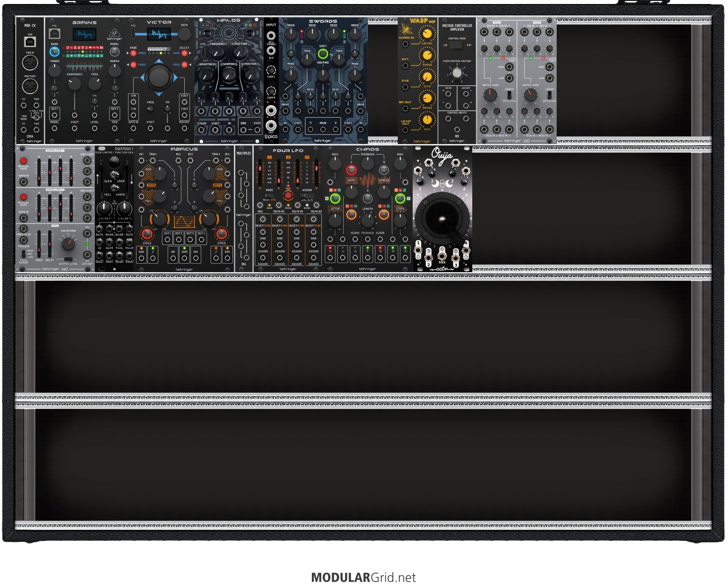
Task: Click the OUT jack on Pico Input
Action: pyautogui.click(x=271, y=125)
